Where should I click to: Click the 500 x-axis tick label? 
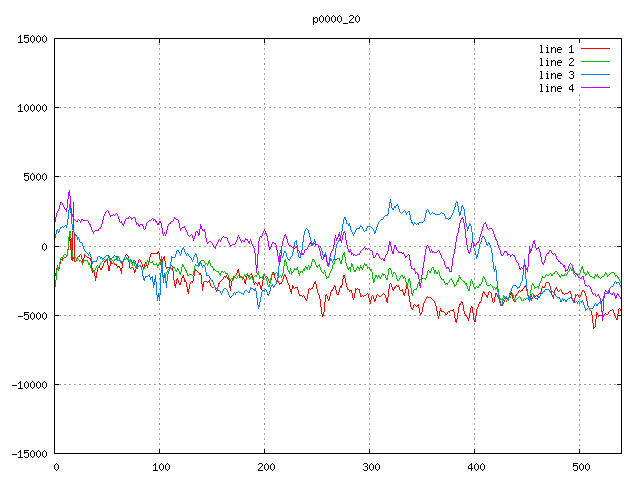tap(579, 467)
